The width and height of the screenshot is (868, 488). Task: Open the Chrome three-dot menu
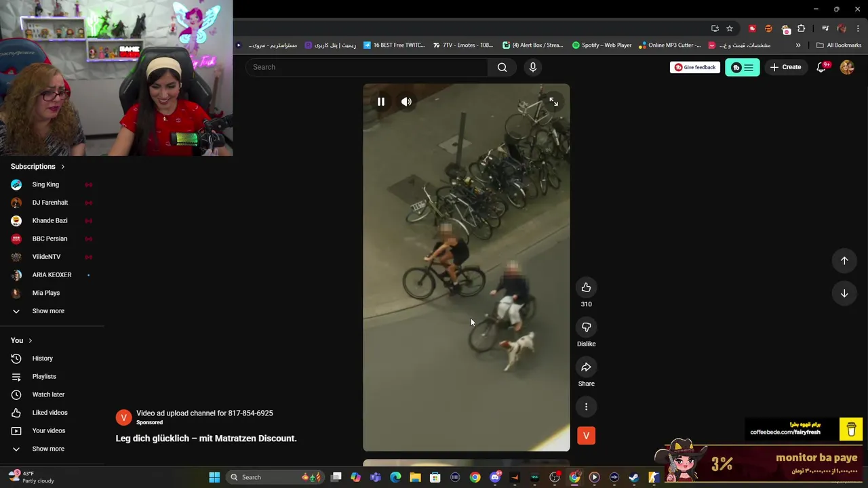pyautogui.click(x=859, y=28)
